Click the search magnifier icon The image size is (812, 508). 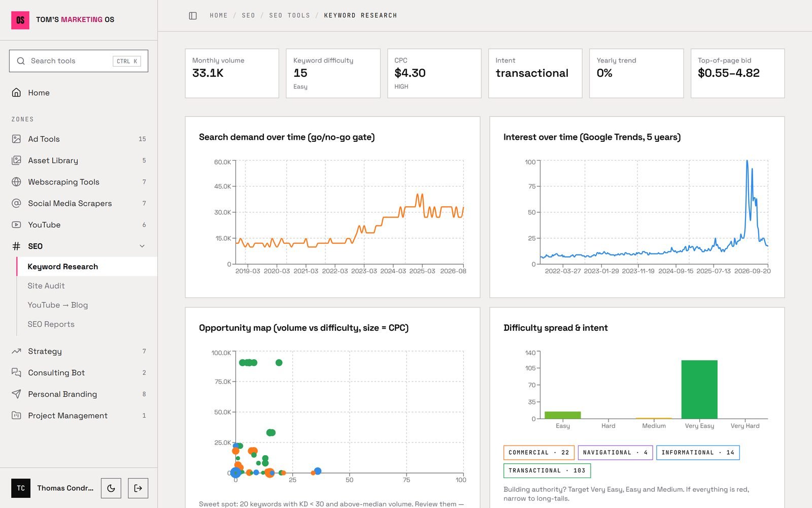pos(21,61)
